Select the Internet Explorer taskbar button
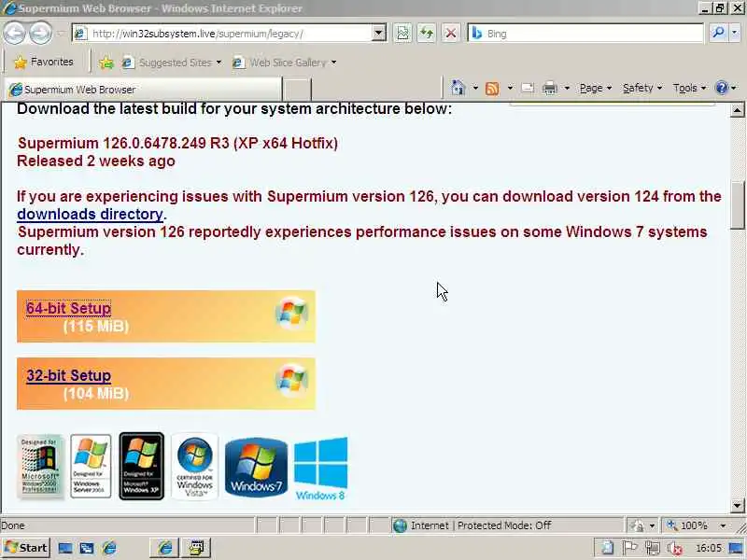The height and width of the screenshot is (560, 747). tap(164, 548)
